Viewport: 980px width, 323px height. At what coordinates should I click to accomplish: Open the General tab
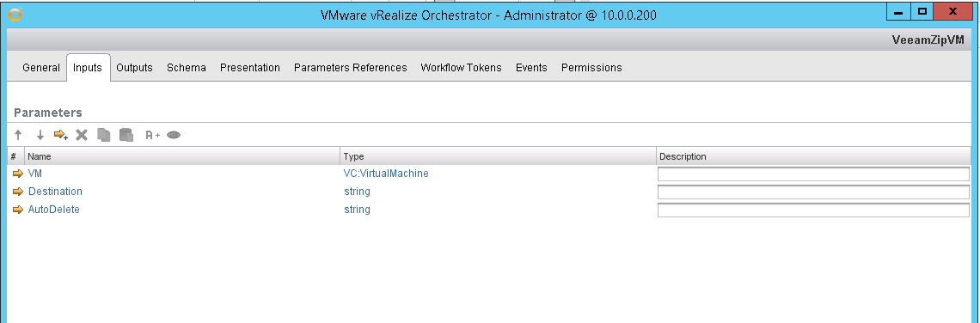tap(41, 68)
